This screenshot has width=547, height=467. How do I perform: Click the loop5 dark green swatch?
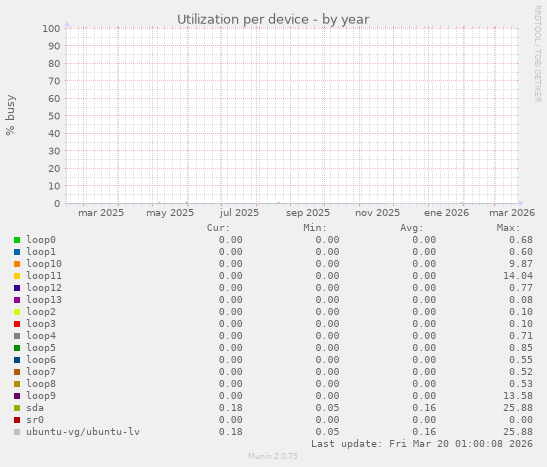(17, 348)
